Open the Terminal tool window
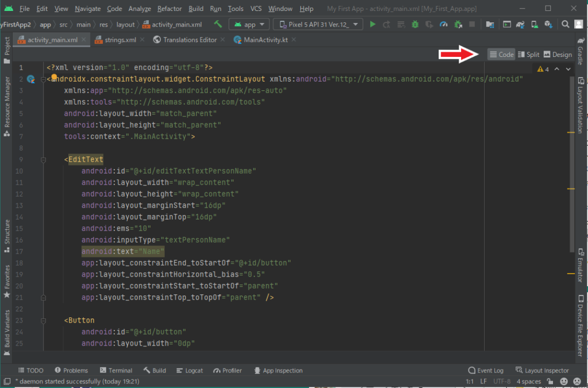 (116, 370)
